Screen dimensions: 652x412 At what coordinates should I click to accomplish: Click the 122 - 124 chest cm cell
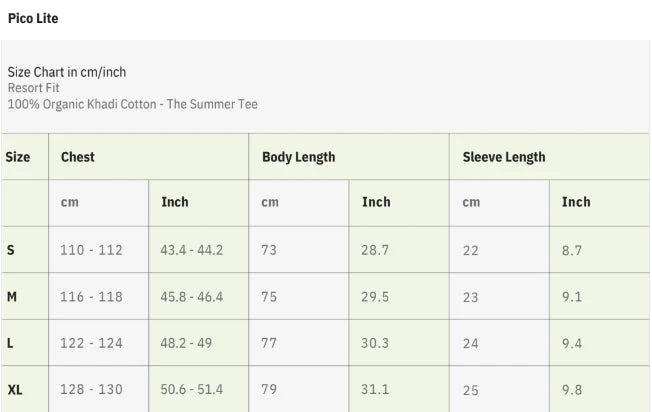[91, 343]
